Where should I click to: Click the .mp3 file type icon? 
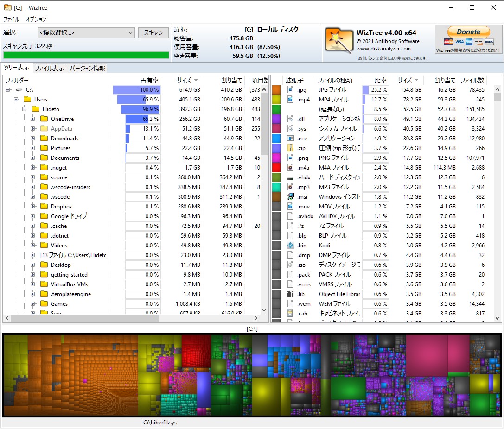(x=290, y=187)
